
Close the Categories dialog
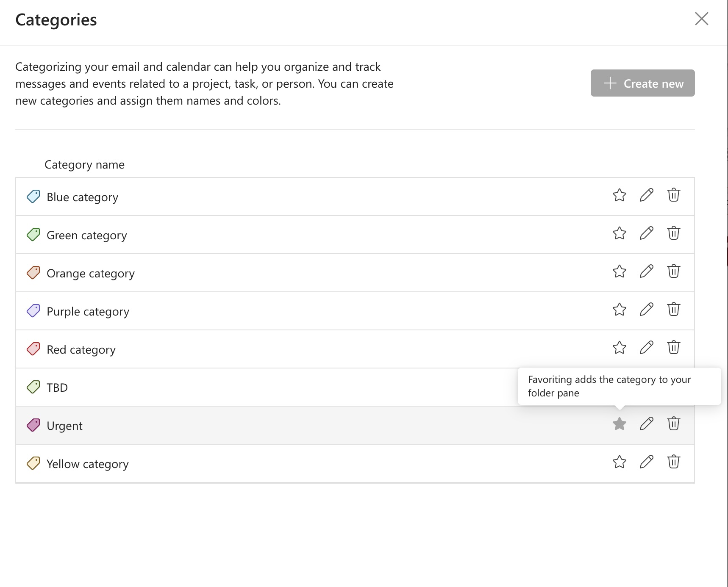[x=701, y=19]
